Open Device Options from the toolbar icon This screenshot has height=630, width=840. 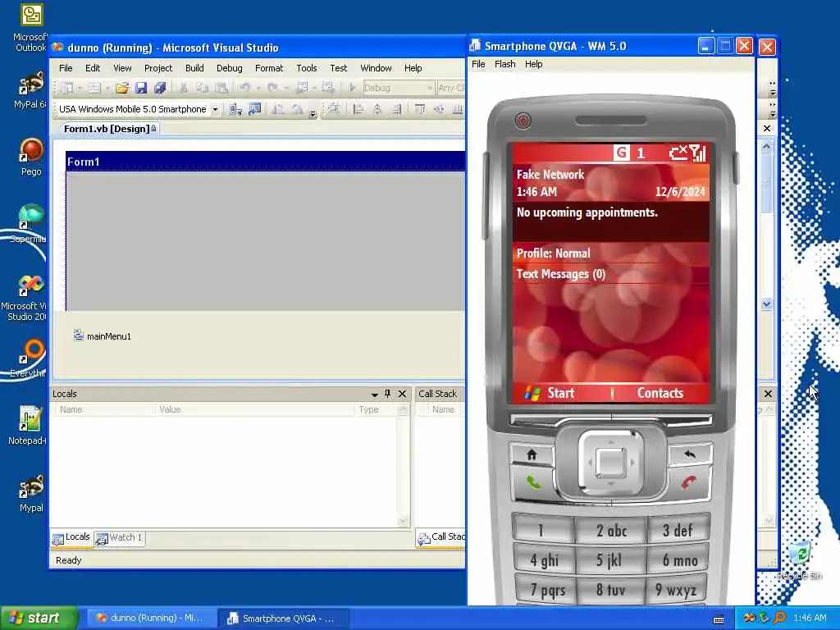point(254,109)
